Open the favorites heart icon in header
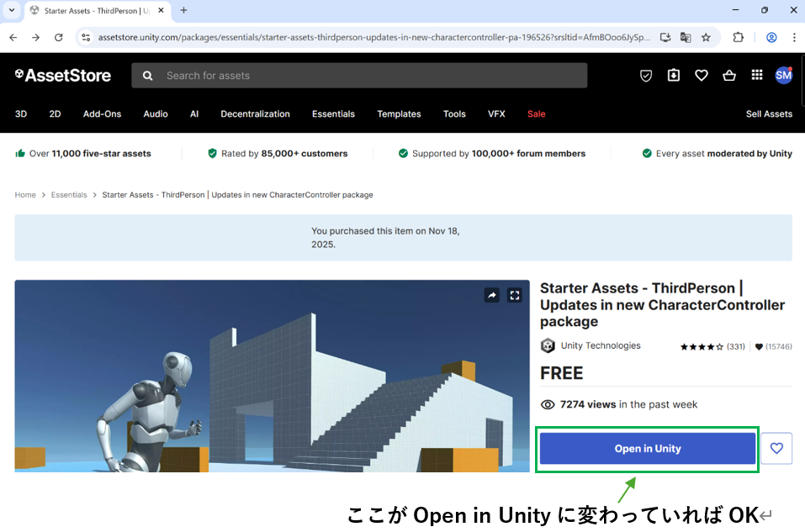Screen dimensions: 805x532 (x=702, y=76)
